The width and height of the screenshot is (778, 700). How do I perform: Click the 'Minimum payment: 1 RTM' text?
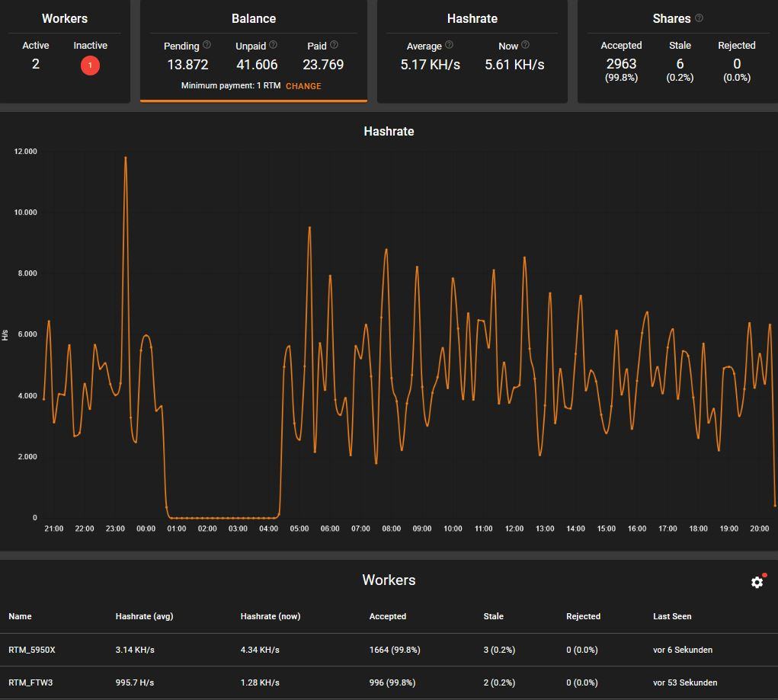click(x=231, y=86)
